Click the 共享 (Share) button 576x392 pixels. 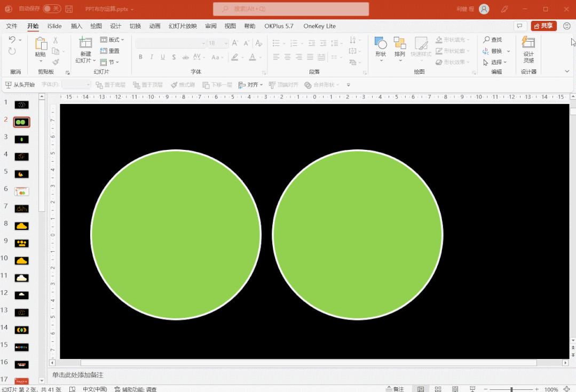(543, 26)
